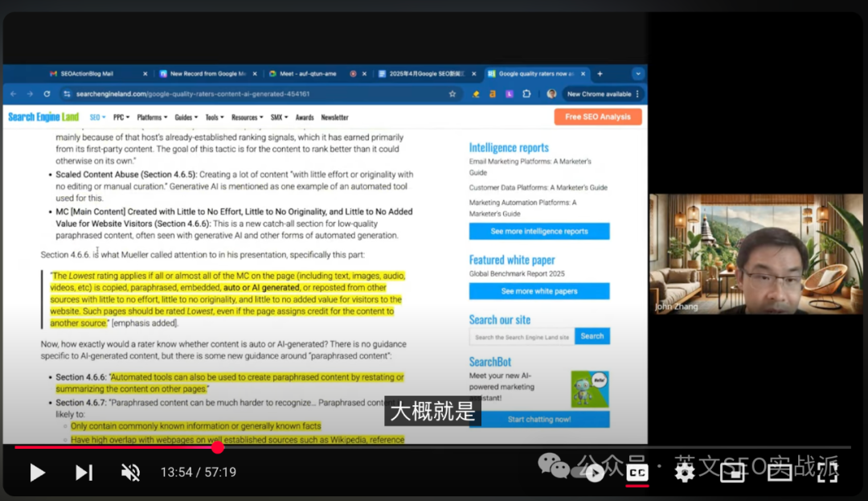This screenshot has width=868, height=501.
Task: Open the Newsletter menu item
Action: (x=335, y=117)
